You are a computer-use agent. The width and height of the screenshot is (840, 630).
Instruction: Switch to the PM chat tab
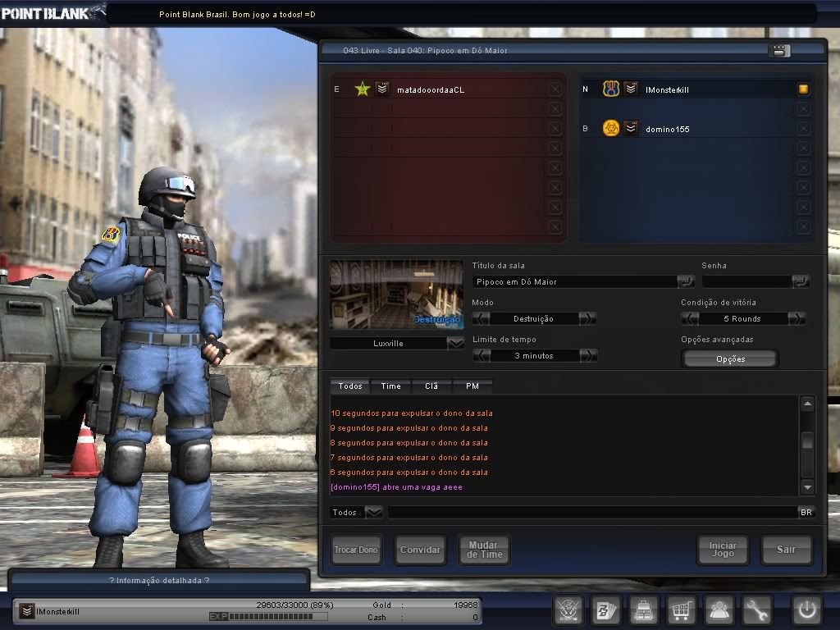(x=472, y=386)
